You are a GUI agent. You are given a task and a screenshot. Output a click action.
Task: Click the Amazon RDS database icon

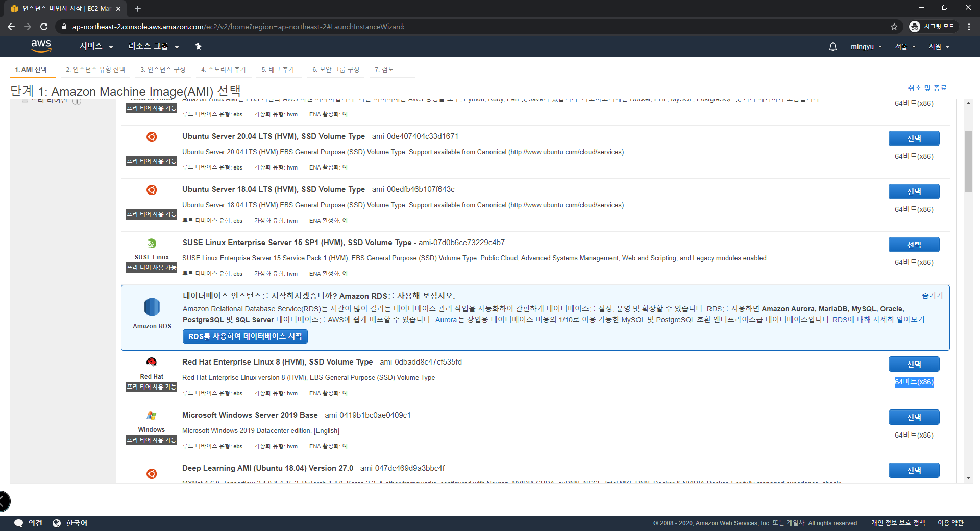[x=152, y=307]
